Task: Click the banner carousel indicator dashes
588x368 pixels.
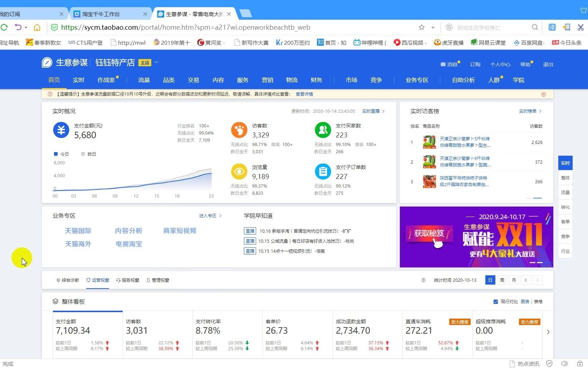Action: 536,263
